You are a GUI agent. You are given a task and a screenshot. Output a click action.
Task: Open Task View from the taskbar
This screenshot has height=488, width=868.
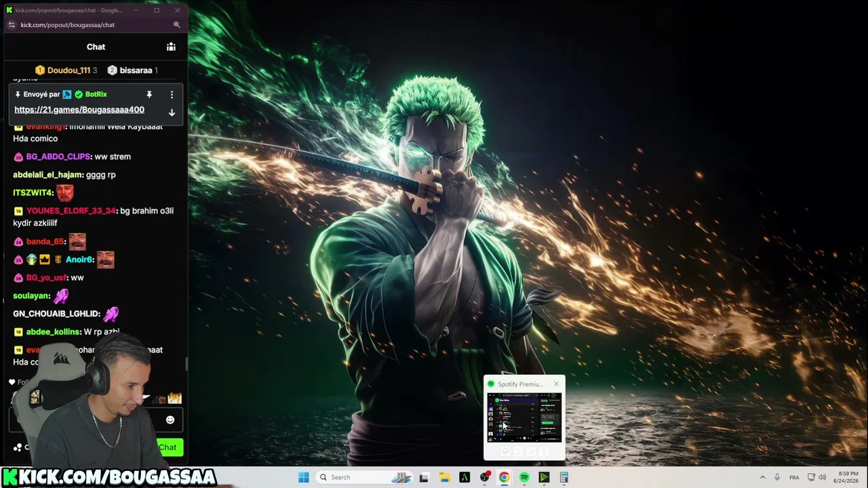click(x=424, y=477)
